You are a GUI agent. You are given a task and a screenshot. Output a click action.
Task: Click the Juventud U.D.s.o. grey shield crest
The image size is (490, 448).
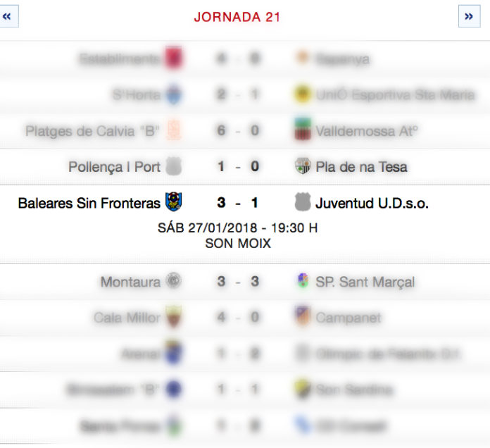pos(303,201)
